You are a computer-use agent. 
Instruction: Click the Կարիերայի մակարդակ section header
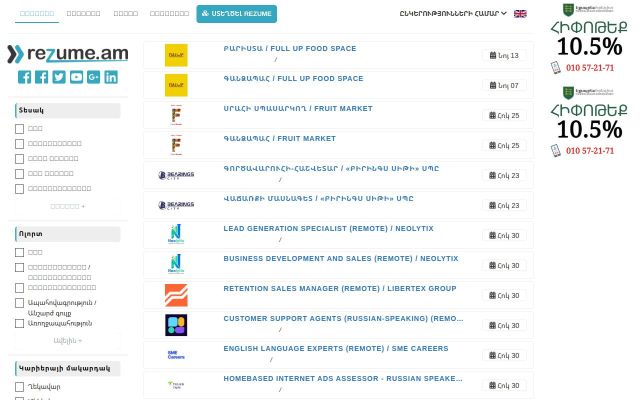click(68, 369)
